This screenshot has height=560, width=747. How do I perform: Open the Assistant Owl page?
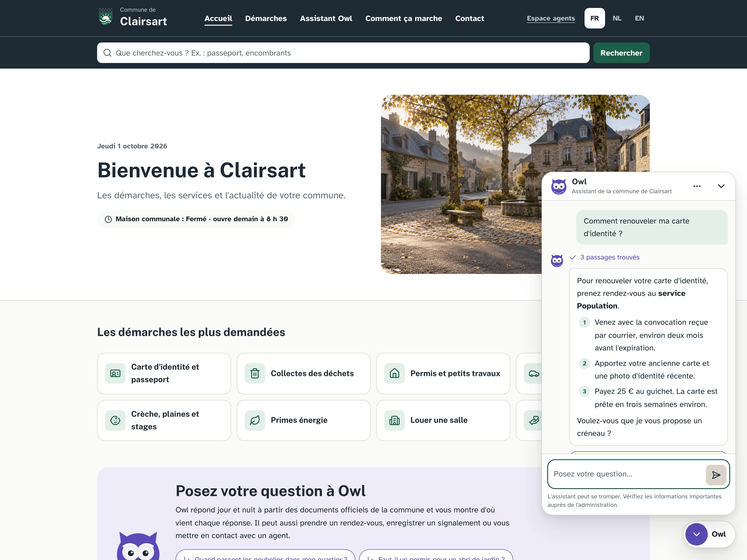point(326,19)
